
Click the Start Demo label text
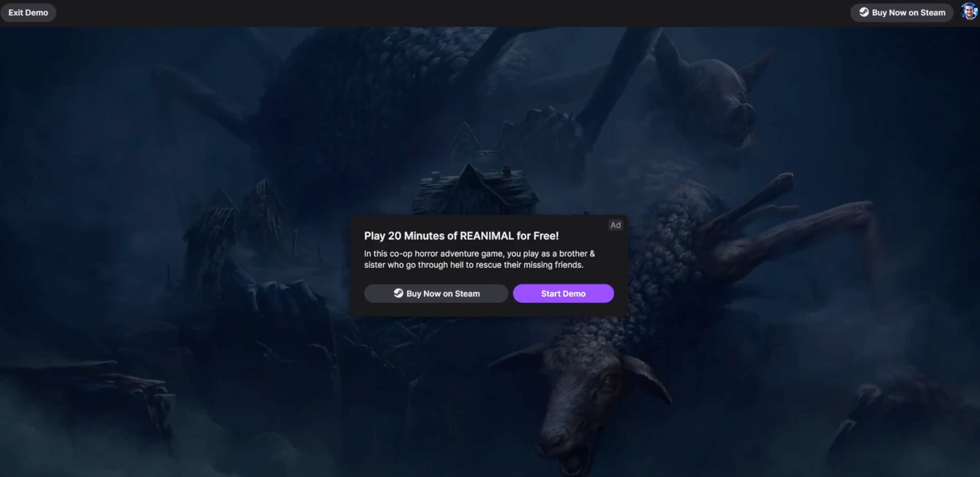563,294
